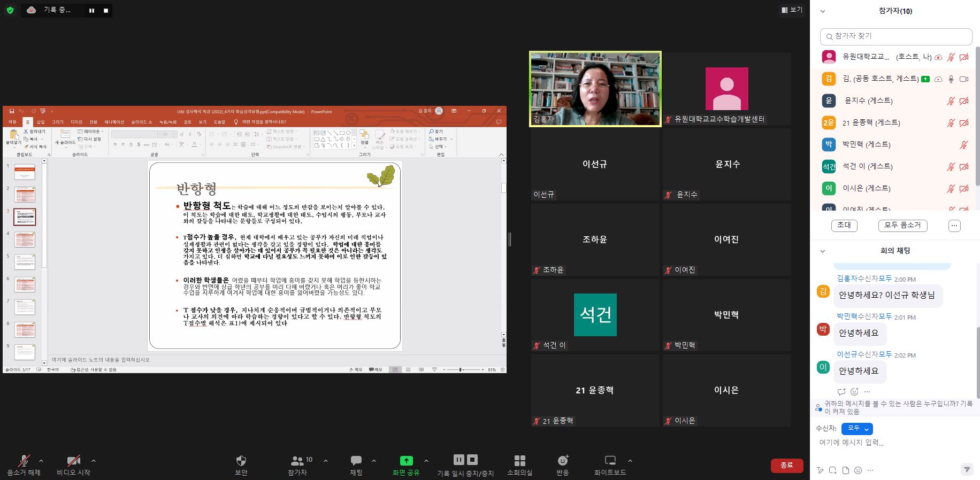Open Breakout Rooms (소회의실) icon

click(519, 461)
